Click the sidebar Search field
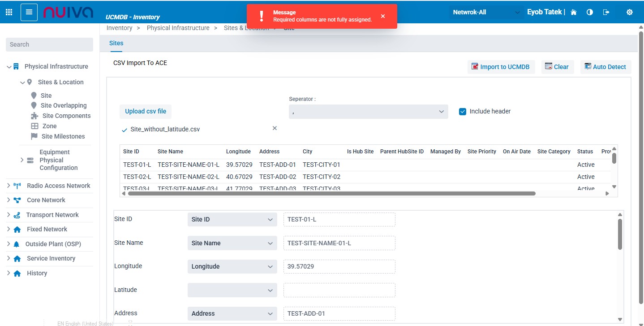 click(49, 44)
